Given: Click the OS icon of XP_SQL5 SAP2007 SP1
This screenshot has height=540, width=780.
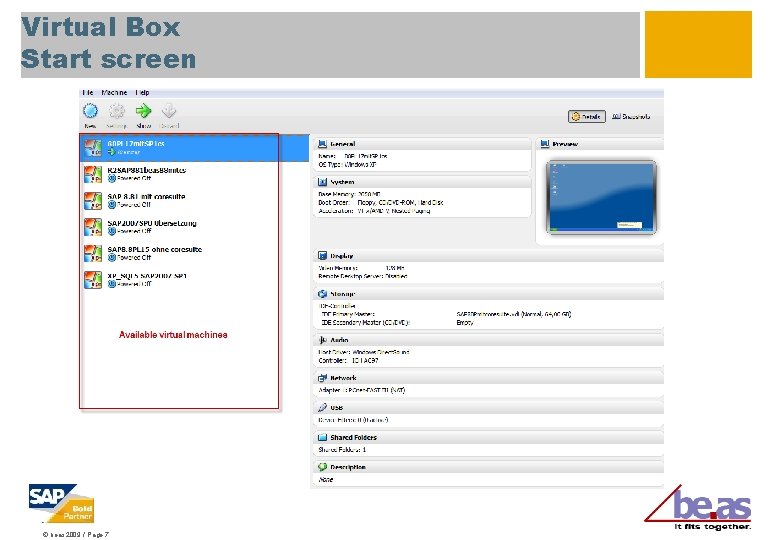Looking at the screenshot, I should click(x=93, y=280).
